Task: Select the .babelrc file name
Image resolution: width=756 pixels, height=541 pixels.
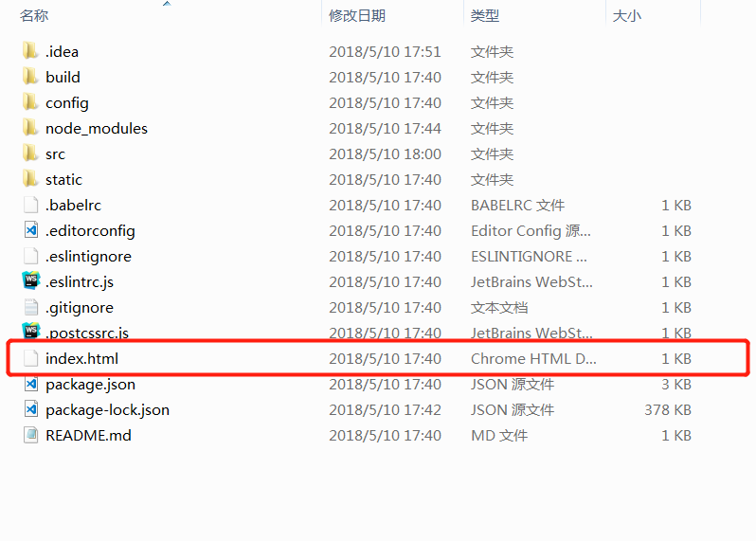Action: 73,205
